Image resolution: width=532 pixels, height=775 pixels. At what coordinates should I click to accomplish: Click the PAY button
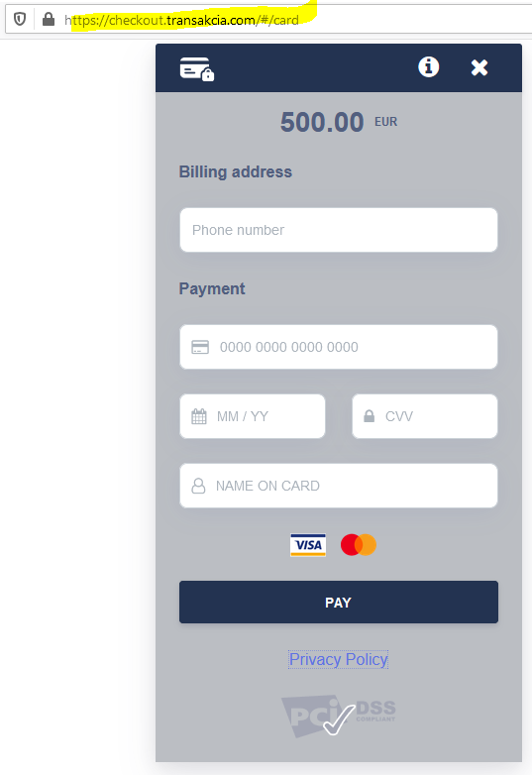click(x=339, y=602)
